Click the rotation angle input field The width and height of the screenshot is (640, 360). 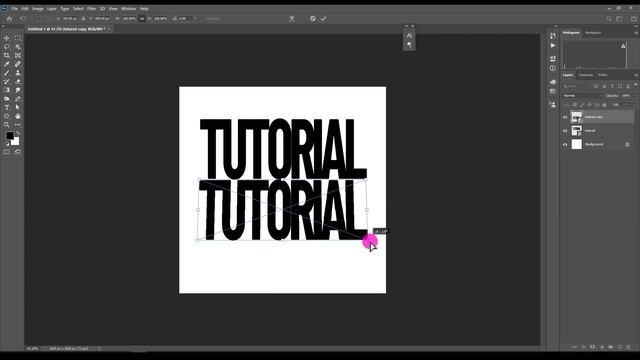pos(185,19)
